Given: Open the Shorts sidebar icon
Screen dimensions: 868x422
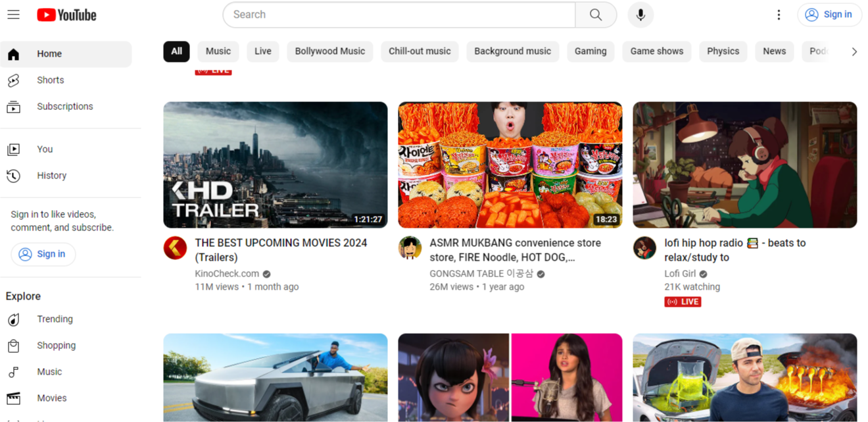Looking at the screenshot, I should [x=14, y=80].
